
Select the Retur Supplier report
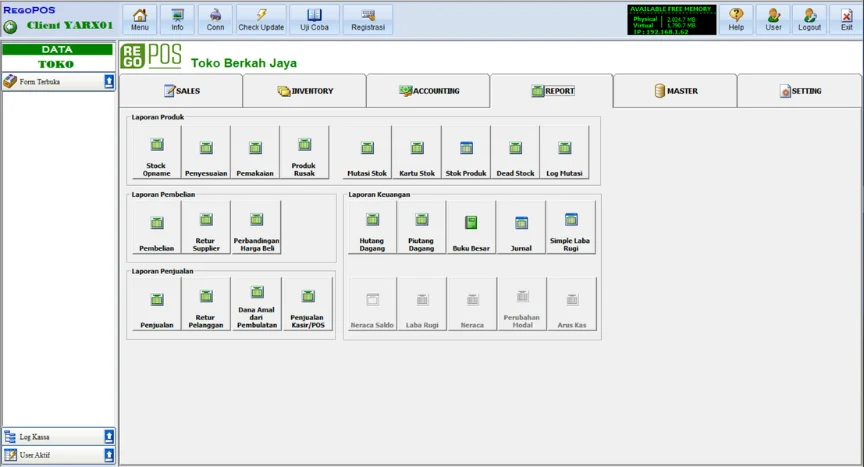pyautogui.click(x=206, y=227)
